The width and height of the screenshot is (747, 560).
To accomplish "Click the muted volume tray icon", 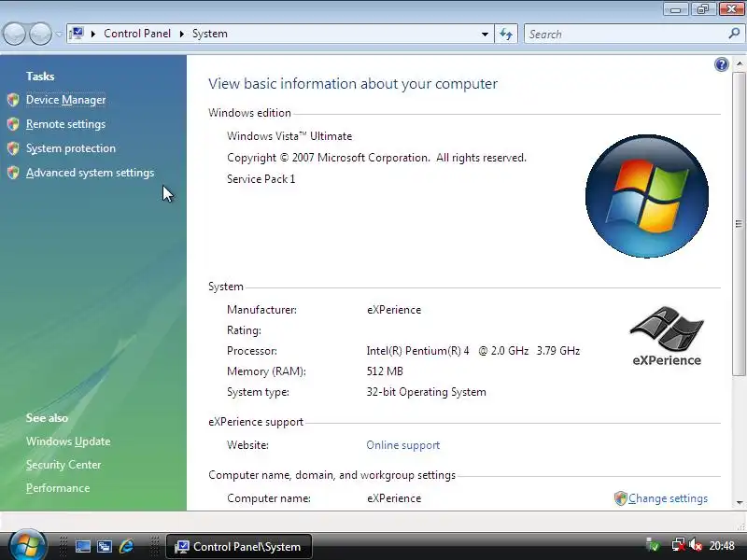I will 696,545.
